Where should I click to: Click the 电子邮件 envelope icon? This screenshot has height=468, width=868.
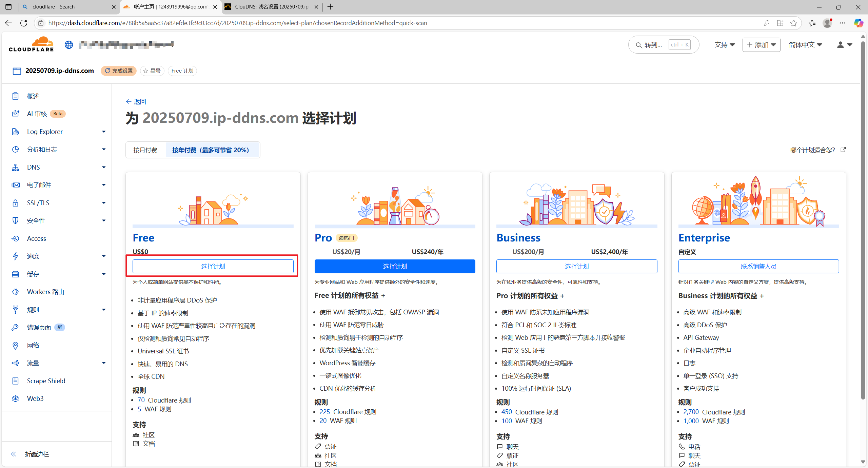tap(15, 185)
